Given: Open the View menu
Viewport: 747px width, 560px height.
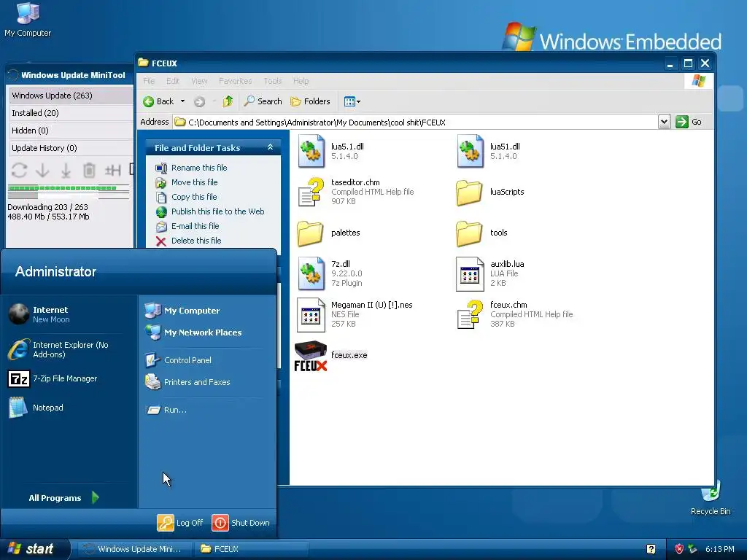Looking at the screenshot, I should [x=199, y=81].
